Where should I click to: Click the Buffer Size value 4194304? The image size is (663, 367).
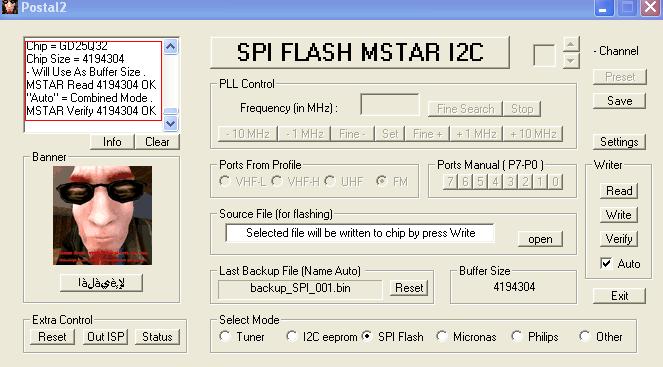click(x=514, y=287)
